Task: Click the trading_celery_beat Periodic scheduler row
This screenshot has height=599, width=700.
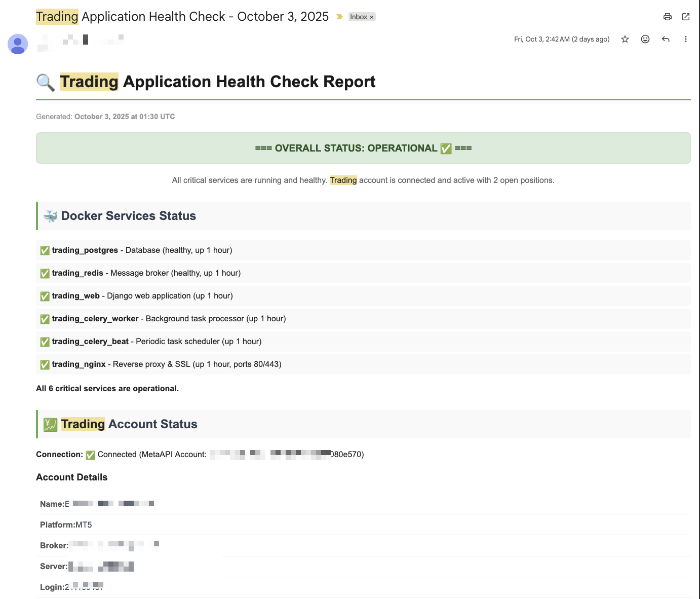Action: click(x=363, y=342)
